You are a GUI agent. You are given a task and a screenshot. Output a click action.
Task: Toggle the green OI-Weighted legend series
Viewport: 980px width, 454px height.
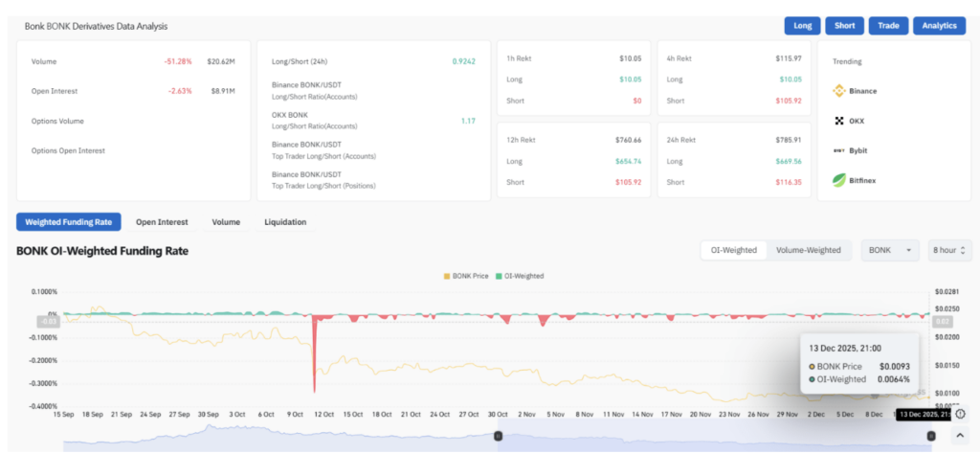499,276
